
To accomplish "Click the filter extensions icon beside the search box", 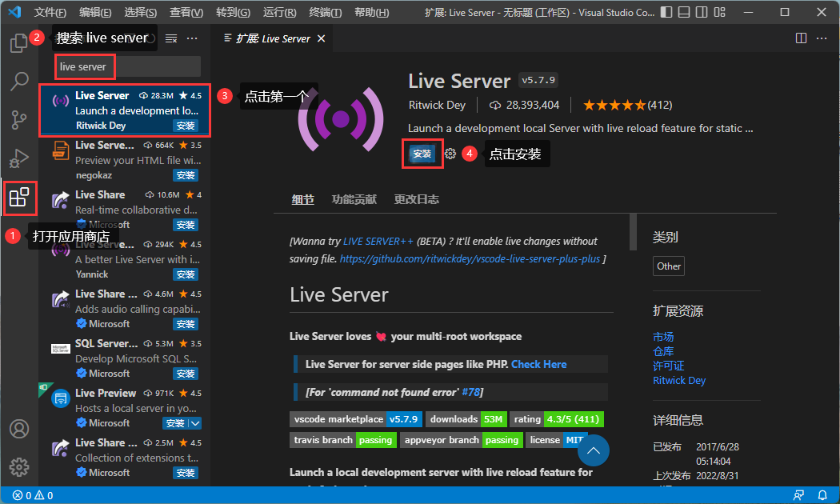I will click(170, 38).
